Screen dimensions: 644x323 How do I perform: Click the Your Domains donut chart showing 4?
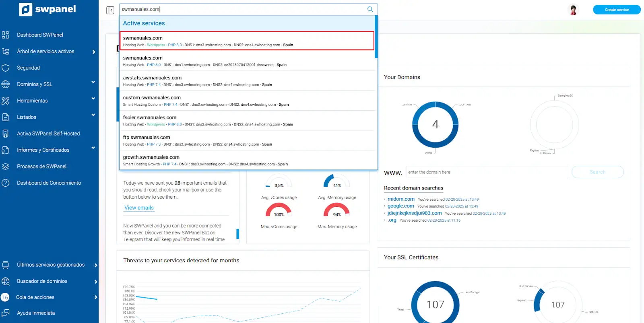pyautogui.click(x=435, y=125)
